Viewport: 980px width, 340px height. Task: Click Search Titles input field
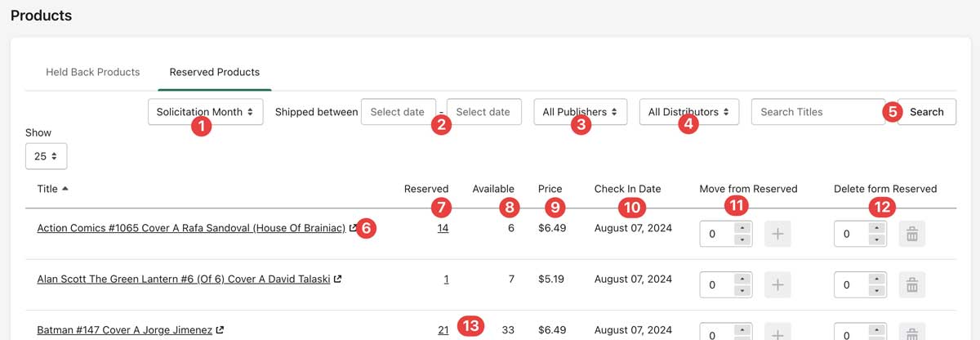pyautogui.click(x=818, y=112)
